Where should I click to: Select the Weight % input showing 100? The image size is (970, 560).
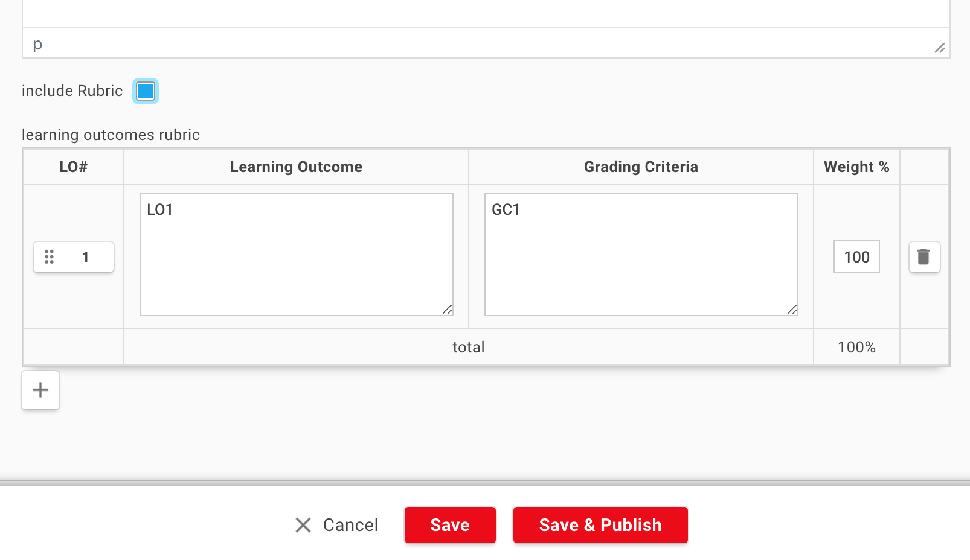(856, 257)
